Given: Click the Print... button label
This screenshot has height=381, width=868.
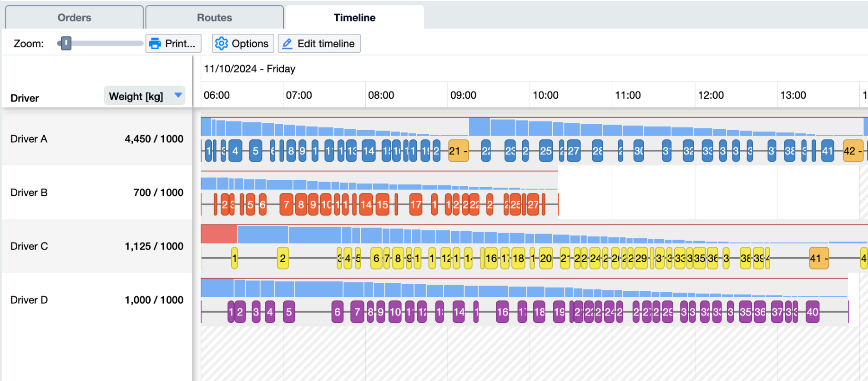Looking at the screenshot, I should (180, 43).
